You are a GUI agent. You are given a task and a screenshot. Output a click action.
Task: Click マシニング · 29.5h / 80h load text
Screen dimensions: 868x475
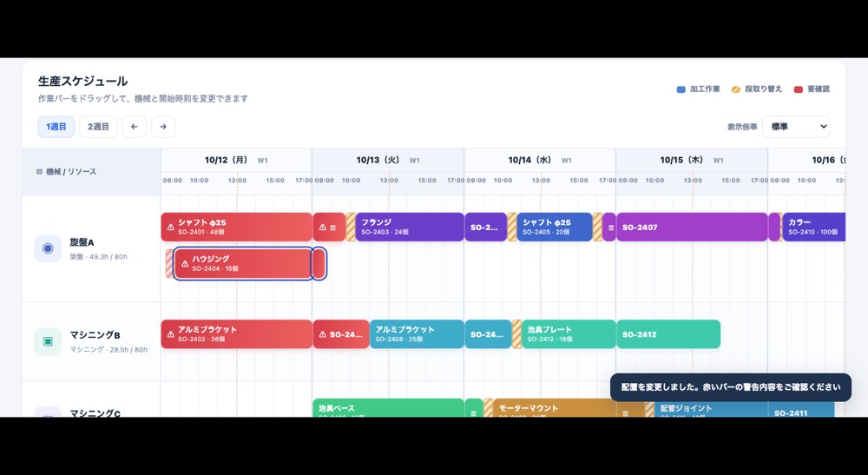coord(108,350)
